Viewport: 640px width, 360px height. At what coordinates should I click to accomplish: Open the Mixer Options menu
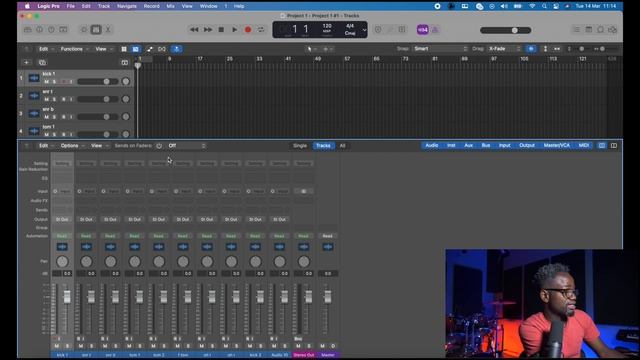click(72, 146)
